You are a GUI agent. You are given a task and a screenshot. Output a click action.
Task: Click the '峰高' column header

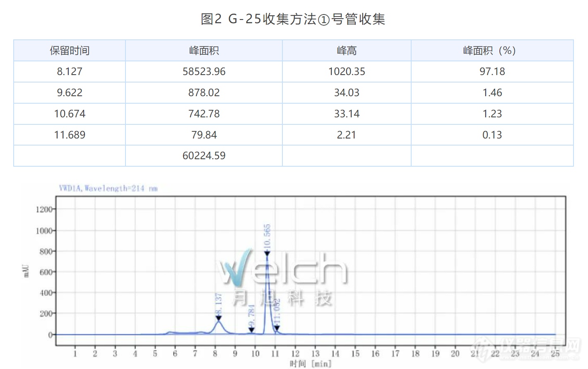point(347,51)
